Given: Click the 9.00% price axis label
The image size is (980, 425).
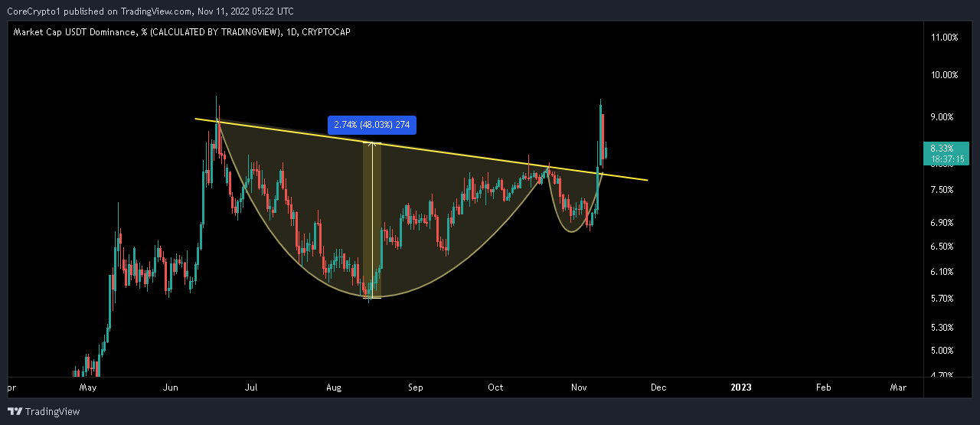Looking at the screenshot, I should pyautogui.click(x=942, y=117).
